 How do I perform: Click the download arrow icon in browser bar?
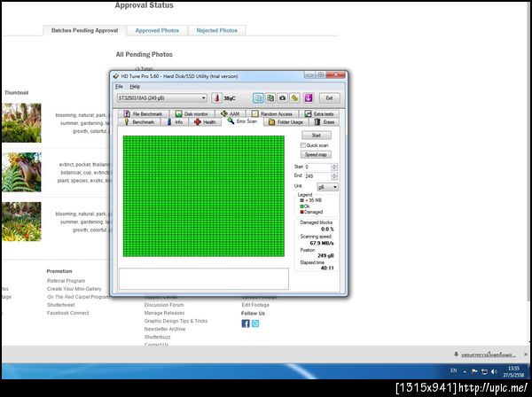(456, 354)
